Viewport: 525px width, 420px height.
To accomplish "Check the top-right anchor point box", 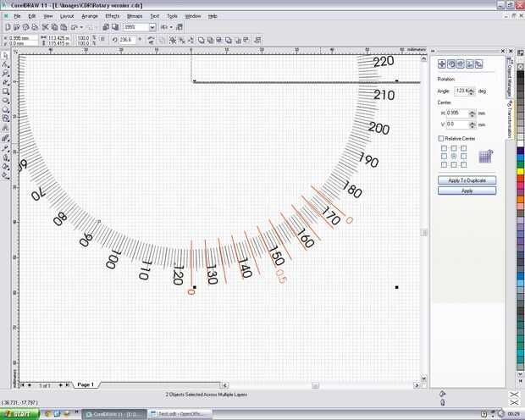I will point(463,148).
